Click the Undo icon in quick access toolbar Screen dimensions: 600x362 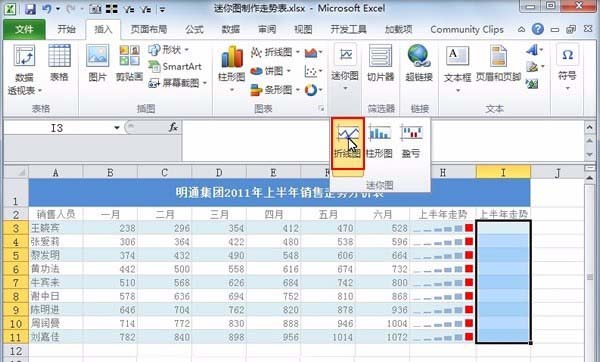(x=47, y=8)
